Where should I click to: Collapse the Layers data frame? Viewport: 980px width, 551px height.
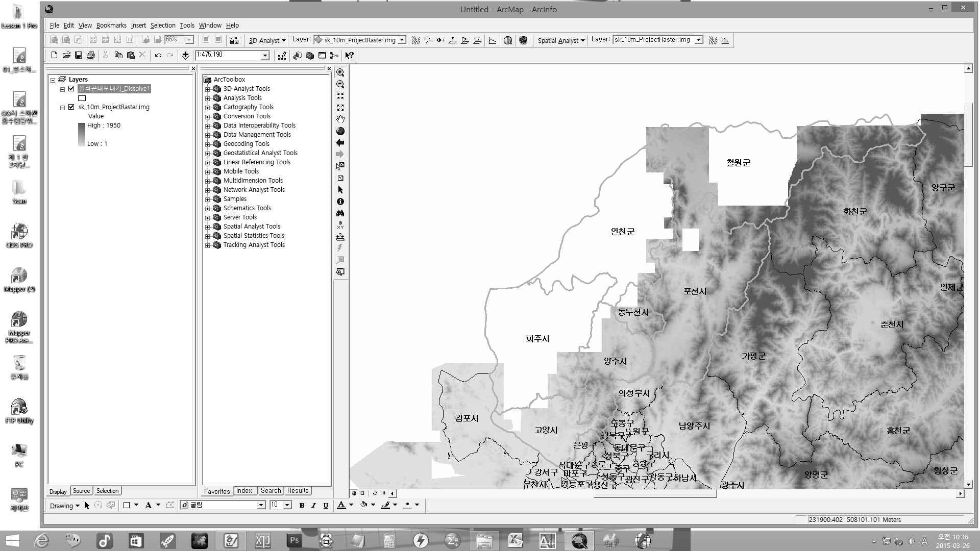[53, 80]
